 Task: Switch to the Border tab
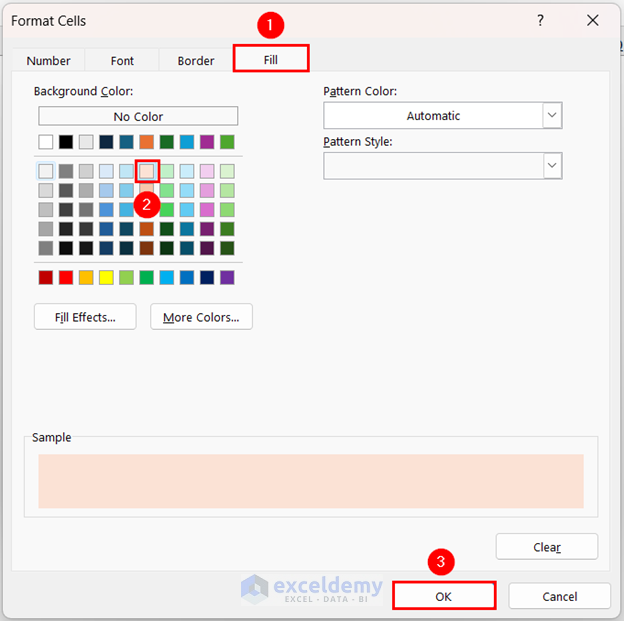(x=196, y=61)
